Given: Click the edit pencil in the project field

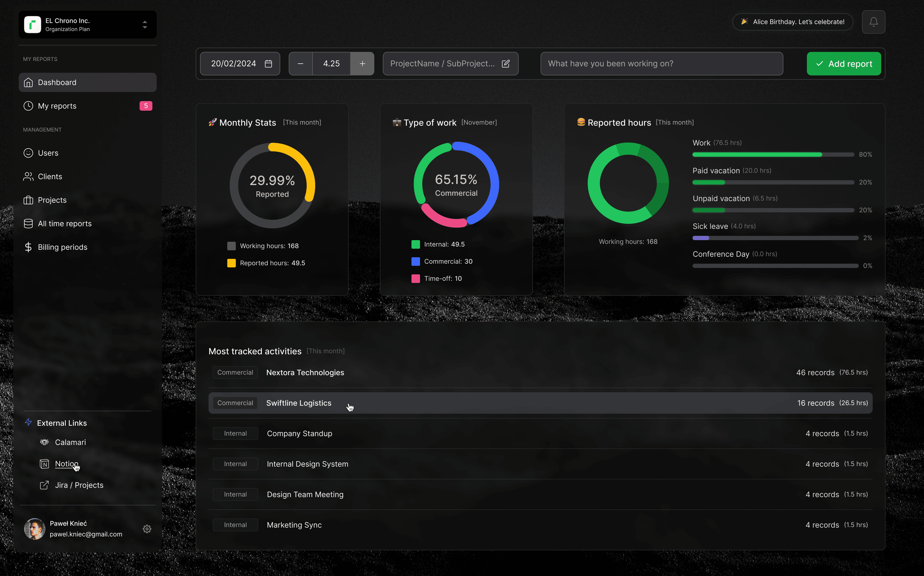Looking at the screenshot, I should coord(506,64).
